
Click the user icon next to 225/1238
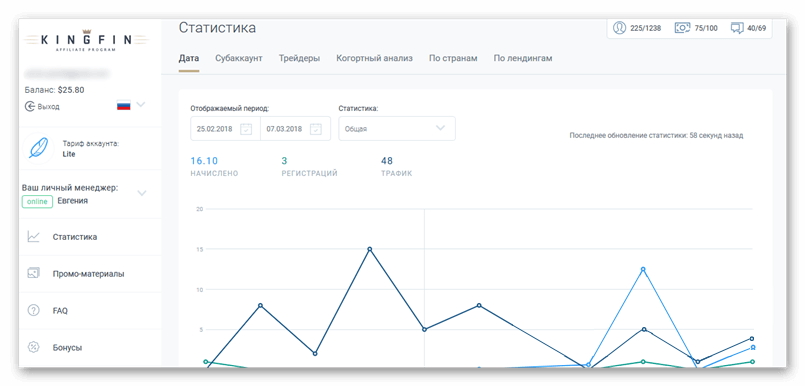620,28
